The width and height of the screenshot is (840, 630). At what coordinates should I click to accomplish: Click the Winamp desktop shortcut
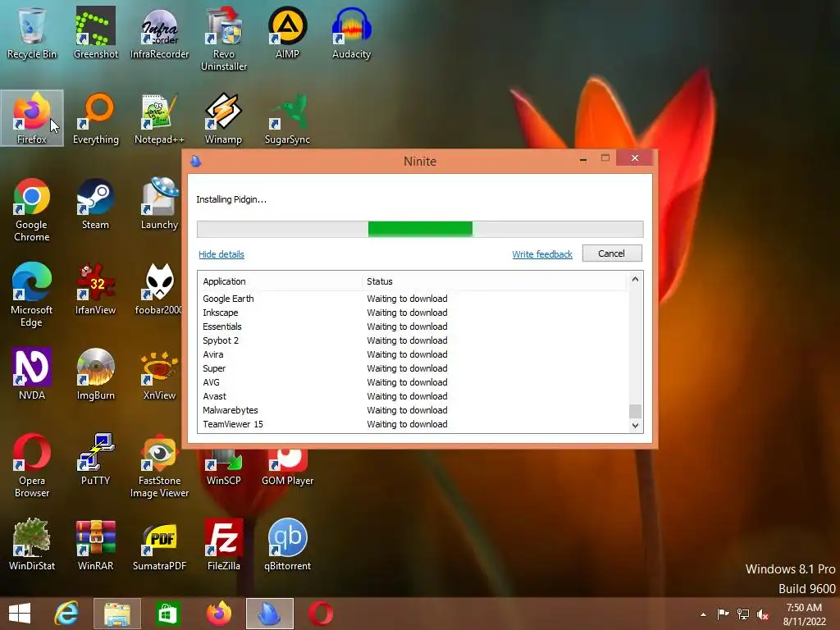[x=224, y=118]
